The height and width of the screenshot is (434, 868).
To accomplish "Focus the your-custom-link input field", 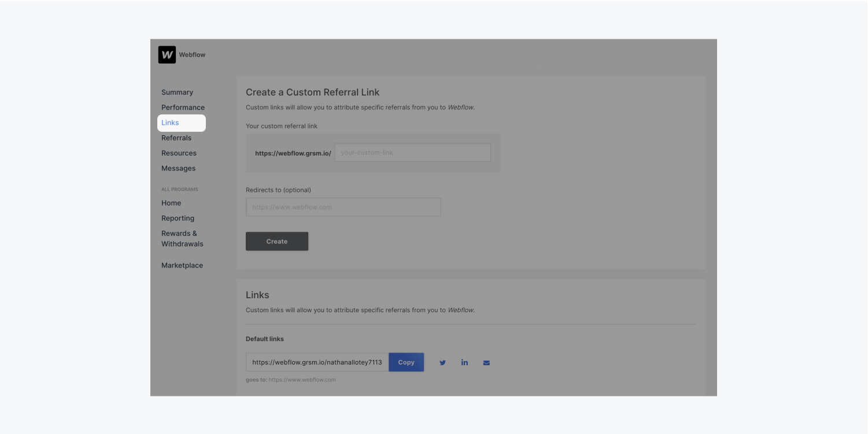I will [x=413, y=153].
